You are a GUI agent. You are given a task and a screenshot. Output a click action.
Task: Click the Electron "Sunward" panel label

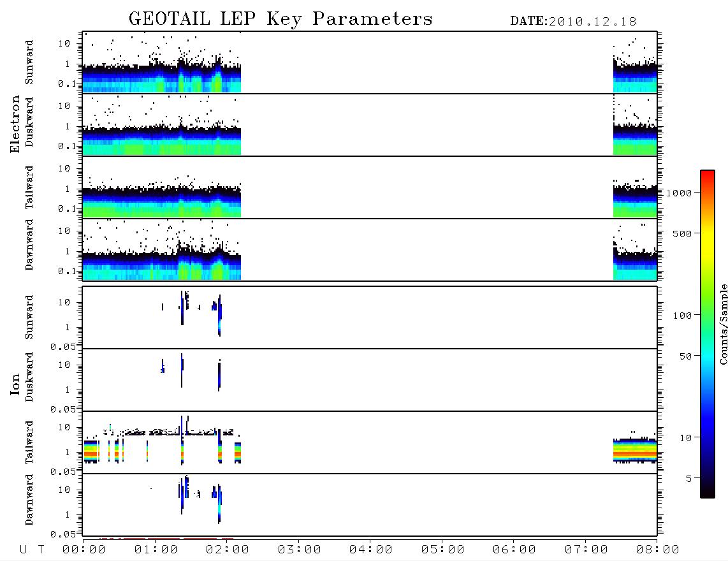pos(29,62)
